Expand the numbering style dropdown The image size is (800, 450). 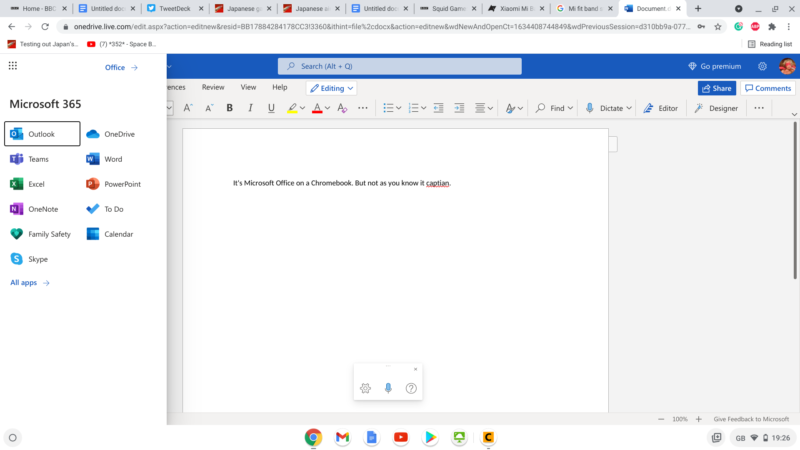[423, 108]
